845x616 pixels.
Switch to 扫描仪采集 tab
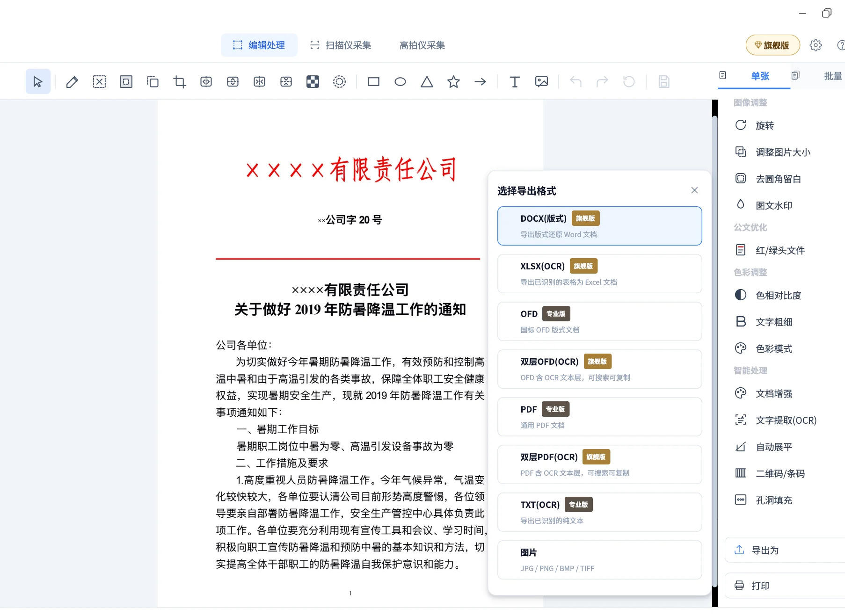click(341, 45)
